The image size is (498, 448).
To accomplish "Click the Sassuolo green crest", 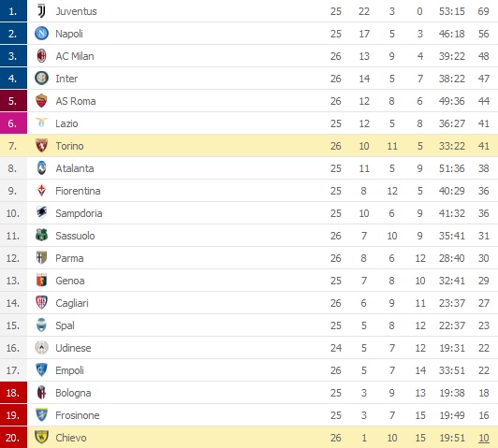I will pos(41,236).
